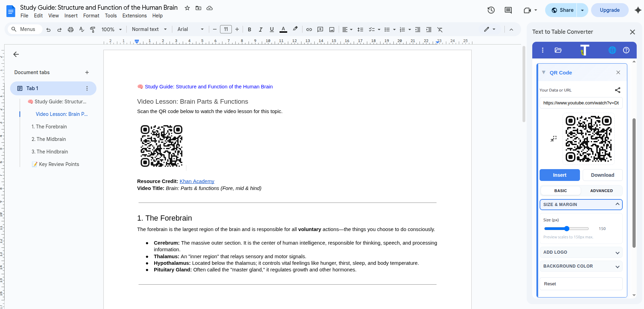Open the comments panel icon
Image resolution: width=644 pixels, height=309 pixels.
[x=508, y=10]
